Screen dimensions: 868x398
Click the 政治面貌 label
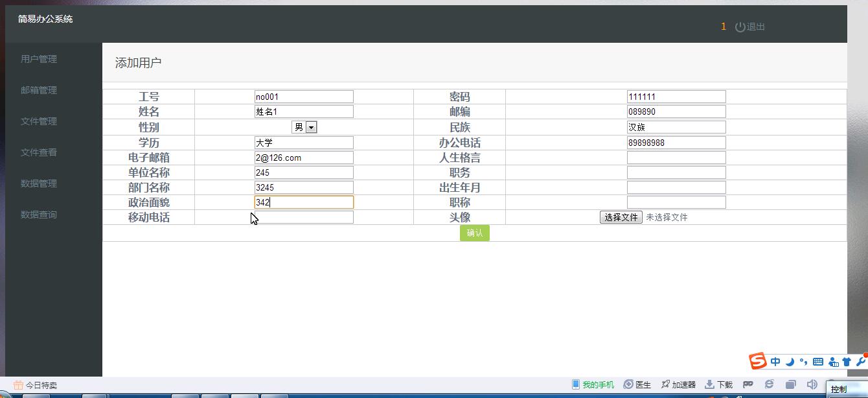click(x=149, y=202)
